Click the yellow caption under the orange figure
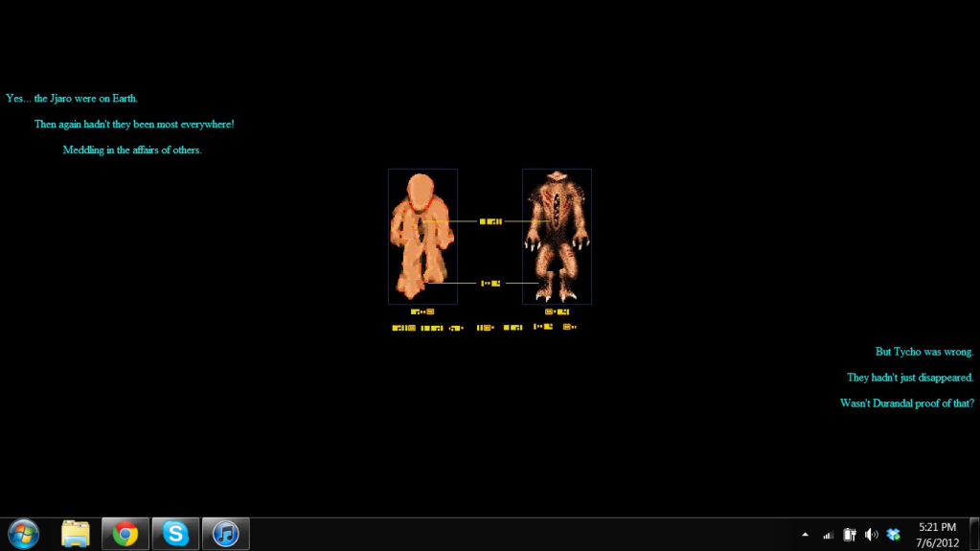 click(422, 311)
